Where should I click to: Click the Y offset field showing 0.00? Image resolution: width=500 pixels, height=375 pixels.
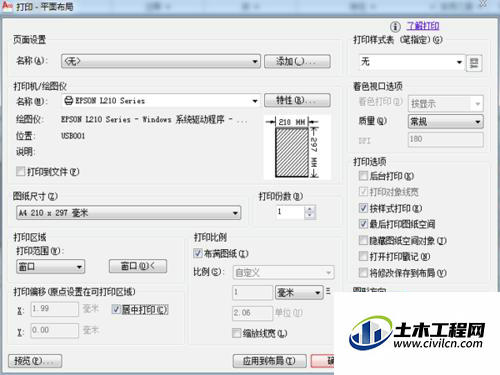click(x=55, y=330)
